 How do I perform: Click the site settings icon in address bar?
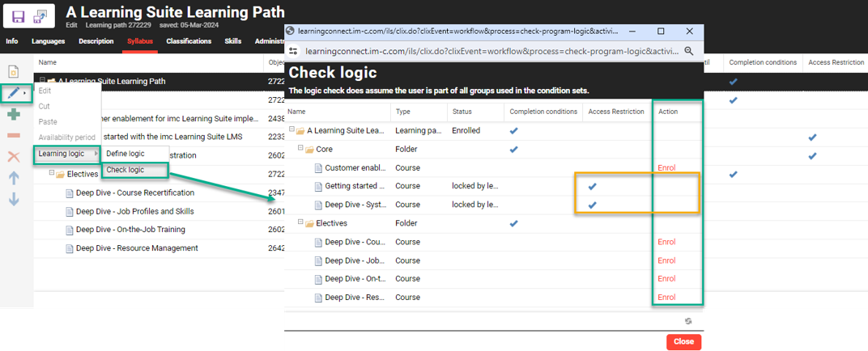[x=294, y=51]
